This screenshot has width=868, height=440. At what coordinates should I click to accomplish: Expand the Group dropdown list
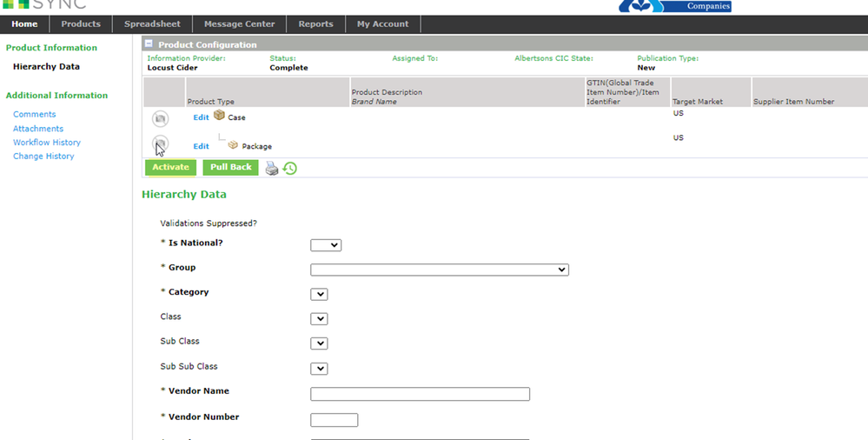click(x=439, y=270)
